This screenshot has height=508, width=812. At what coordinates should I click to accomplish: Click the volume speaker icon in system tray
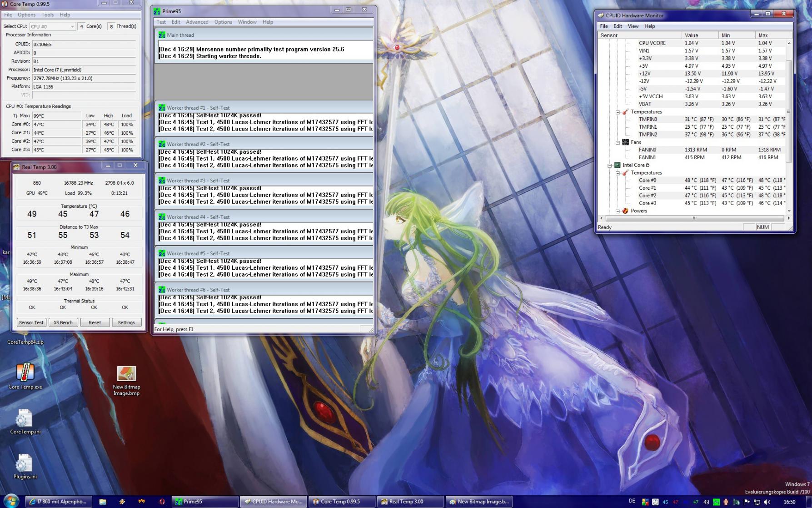tap(767, 502)
